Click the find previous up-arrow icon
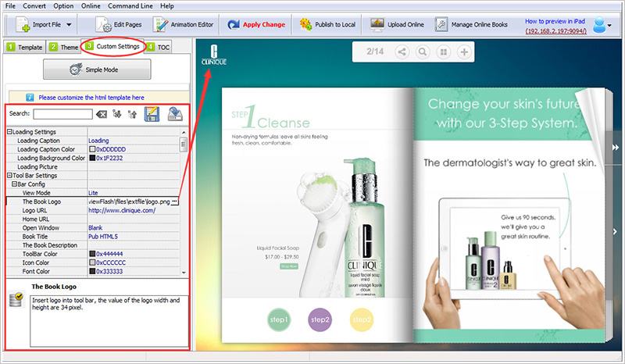The image size is (625, 364). click(x=132, y=114)
